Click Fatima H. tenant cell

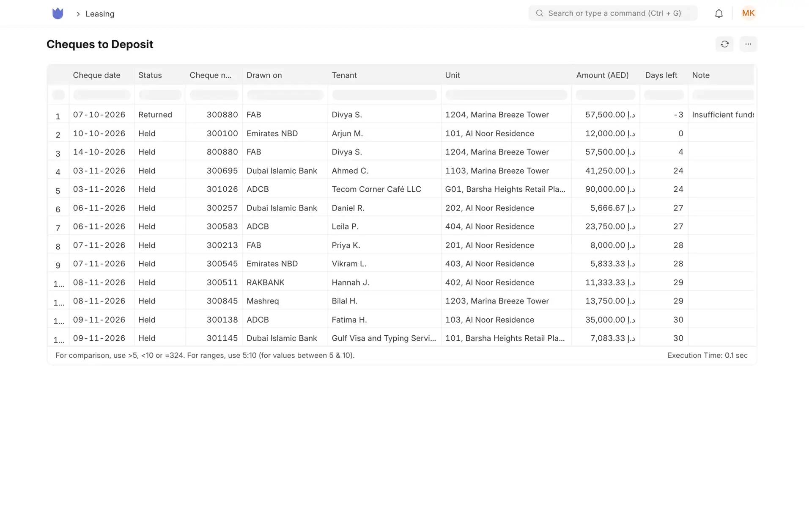(x=384, y=320)
